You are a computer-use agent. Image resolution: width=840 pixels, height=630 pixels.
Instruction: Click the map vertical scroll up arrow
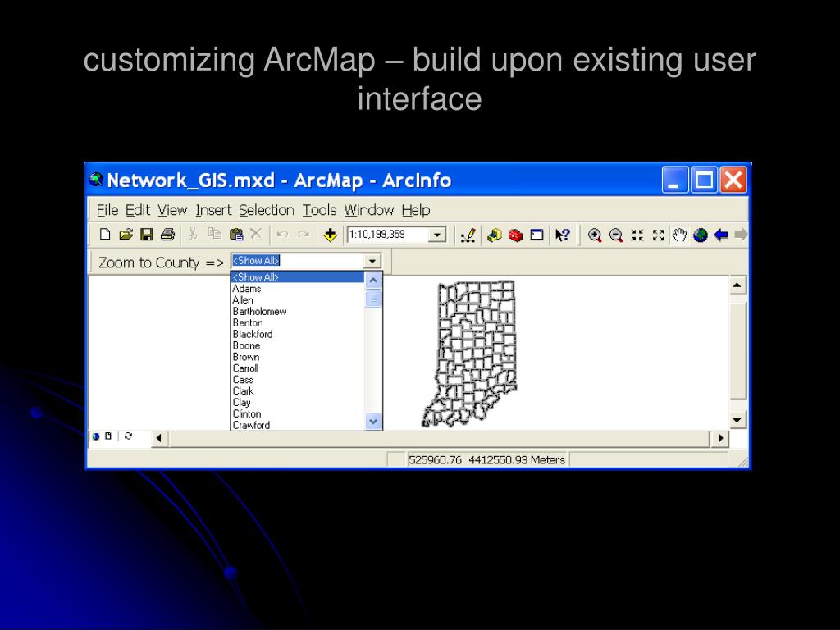[x=737, y=285]
